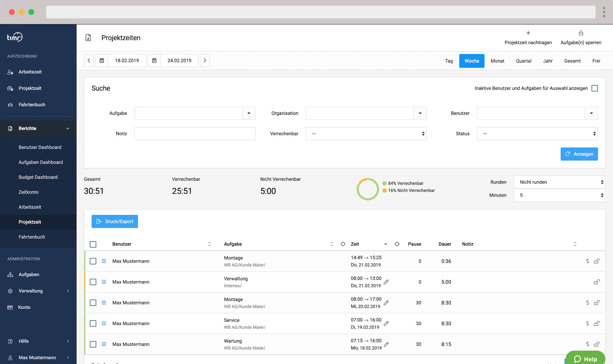The image size is (613, 364).
Task: Click the pencil edit icon in Verwaltung row
Action: pyautogui.click(x=386, y=282)
